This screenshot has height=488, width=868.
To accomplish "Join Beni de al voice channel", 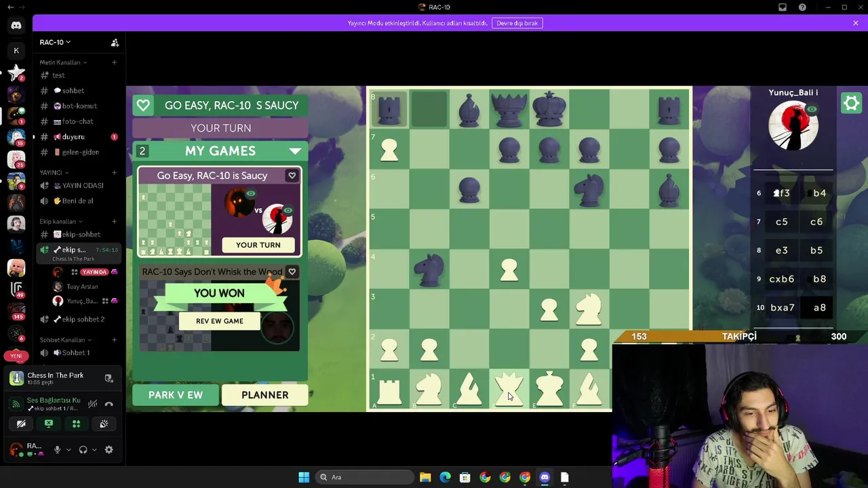I will pyautogui.click(x=78, y=201).
